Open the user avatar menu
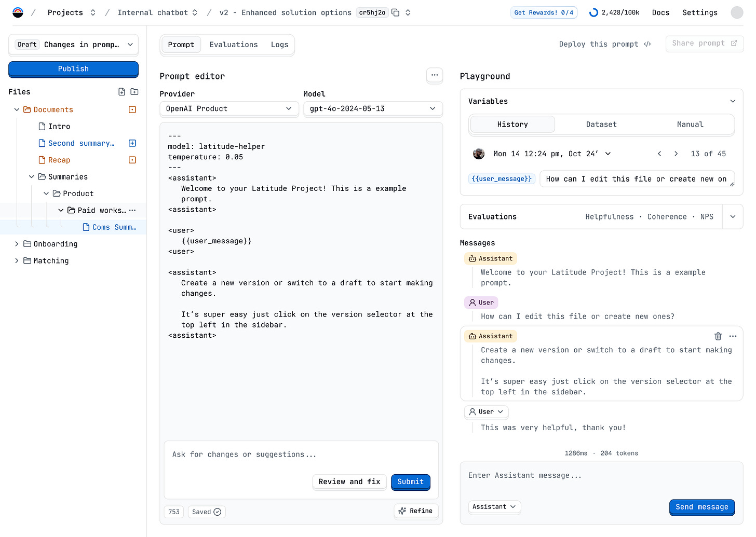 [x=737, y=12]
